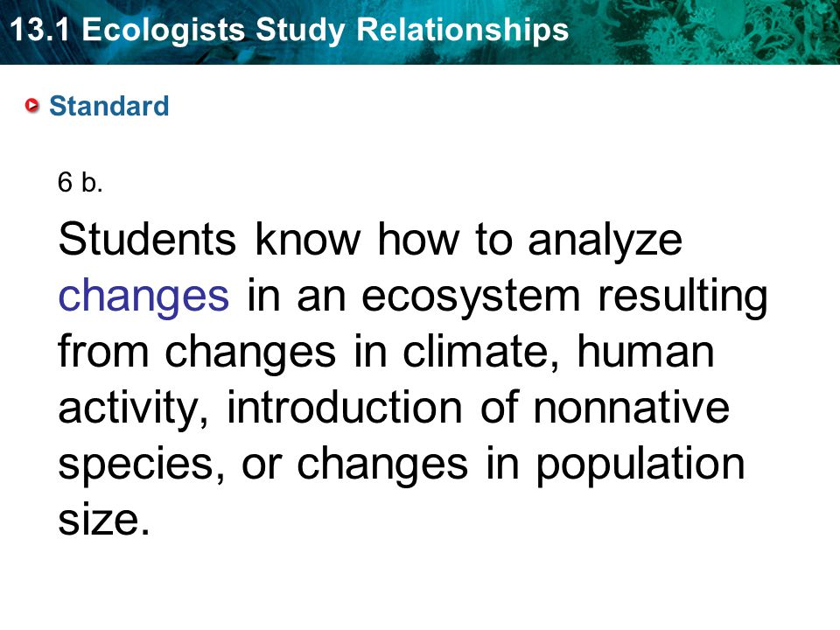Select the word 'nonnative' in the paragraph
The image size is (840, 630).
tap(631, 409)
